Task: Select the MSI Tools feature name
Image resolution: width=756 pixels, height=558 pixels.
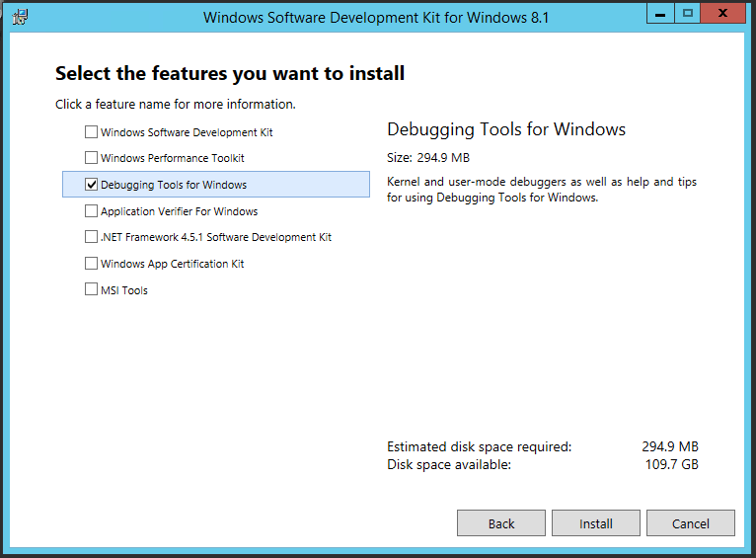Action: (x=124, y=290)
